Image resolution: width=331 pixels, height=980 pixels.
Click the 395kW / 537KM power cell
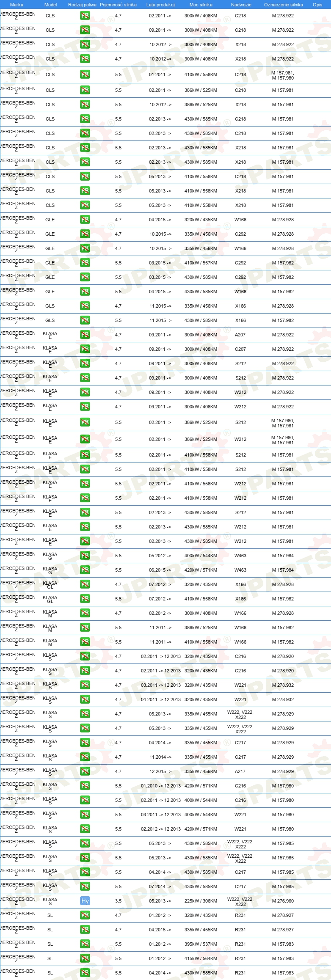[201, 944]
